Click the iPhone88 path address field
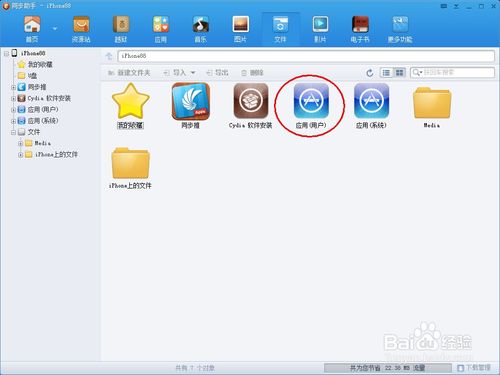The width and height of the screenshot is (500, 375). click(x=306, y=56)
